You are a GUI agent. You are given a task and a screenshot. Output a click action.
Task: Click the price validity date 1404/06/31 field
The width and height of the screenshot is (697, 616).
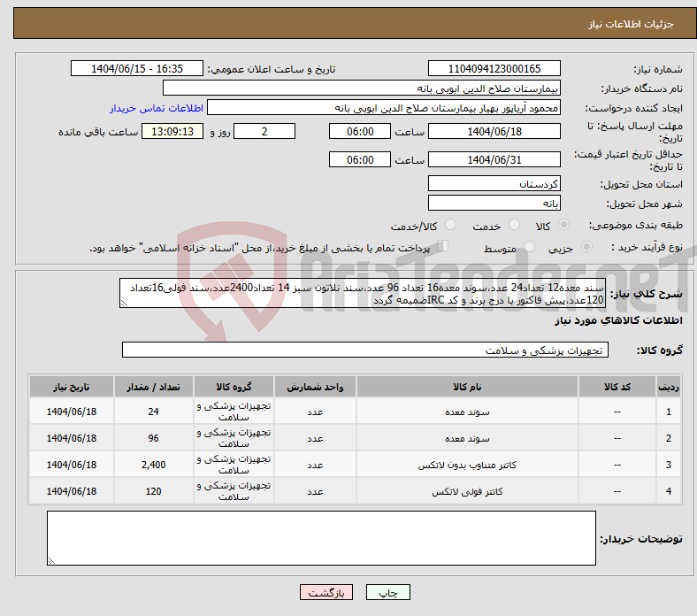(x=494, y=159)
